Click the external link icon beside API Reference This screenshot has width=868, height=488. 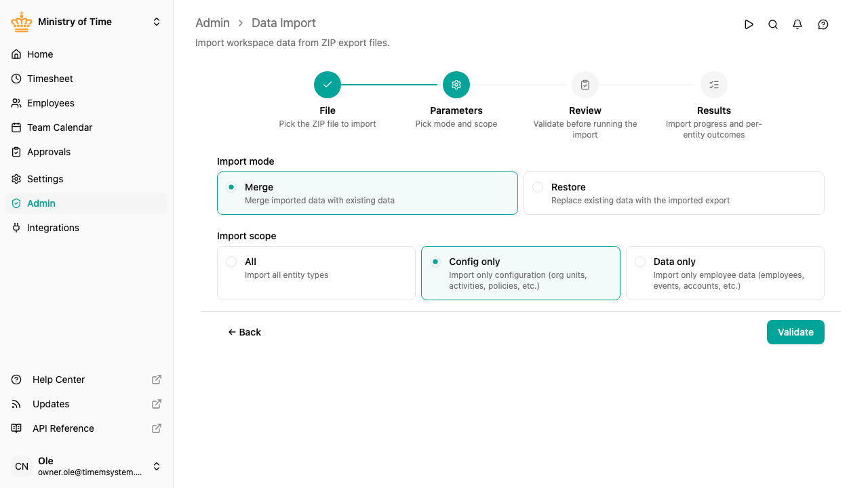157,428
